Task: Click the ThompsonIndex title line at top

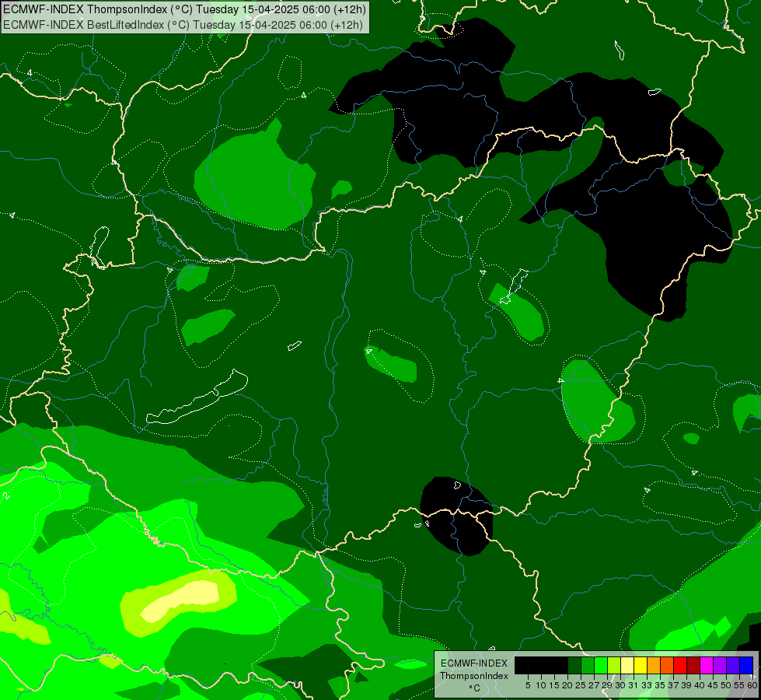Action: 184,9
